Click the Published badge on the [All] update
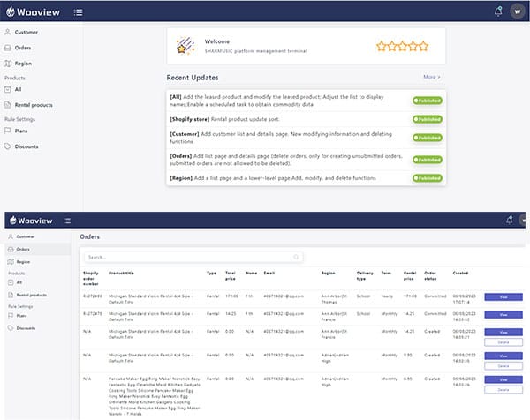 [x=428, y=101]
